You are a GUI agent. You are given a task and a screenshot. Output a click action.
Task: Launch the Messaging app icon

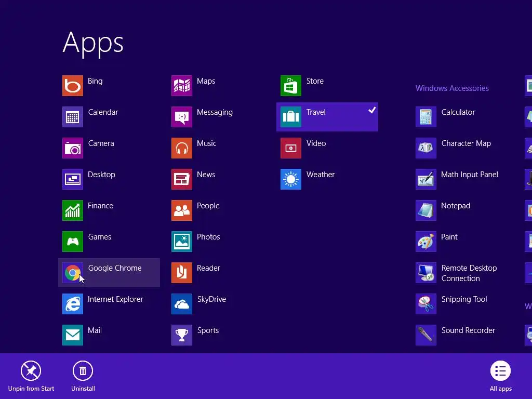point(182,117)
